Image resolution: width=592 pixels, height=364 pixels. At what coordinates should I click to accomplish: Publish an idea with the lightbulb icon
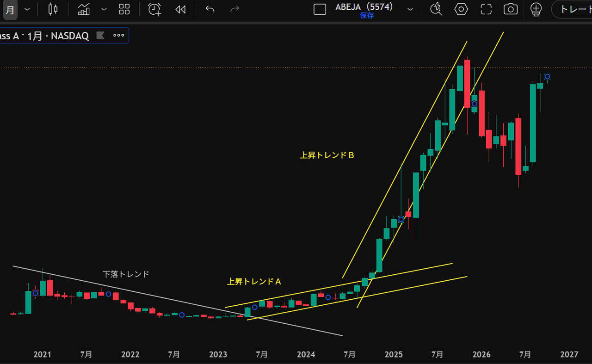coord(536,9)
